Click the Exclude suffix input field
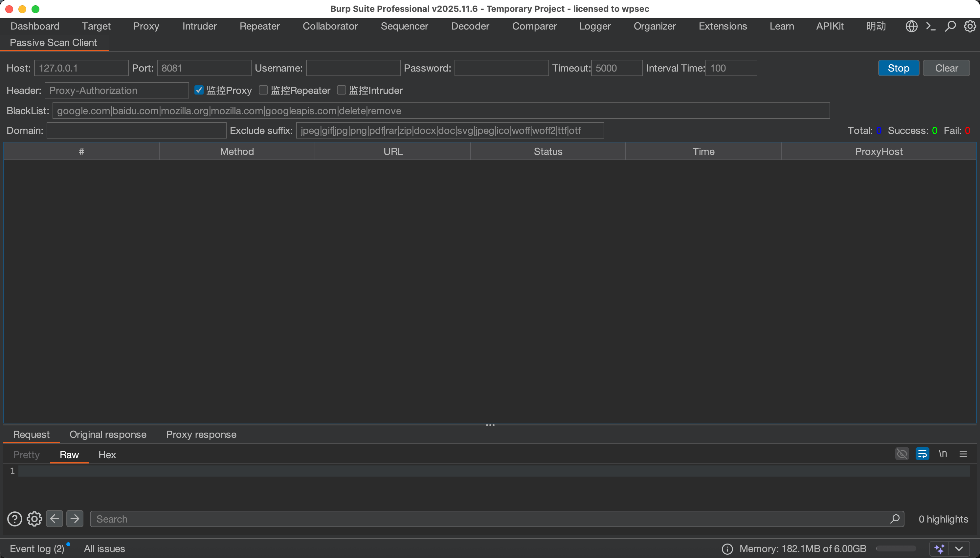The image size is (980, 558). pyautogui.click(x=450, y=130)
